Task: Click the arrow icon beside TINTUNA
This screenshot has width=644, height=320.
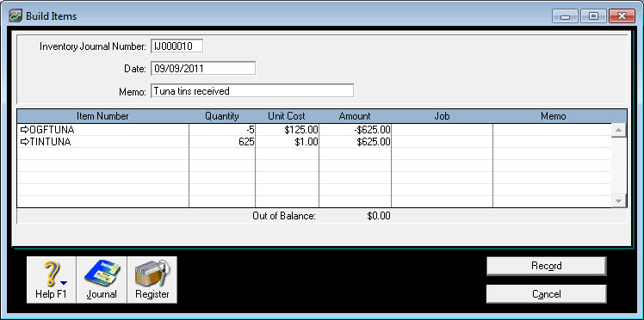Action: click(25, 142)
